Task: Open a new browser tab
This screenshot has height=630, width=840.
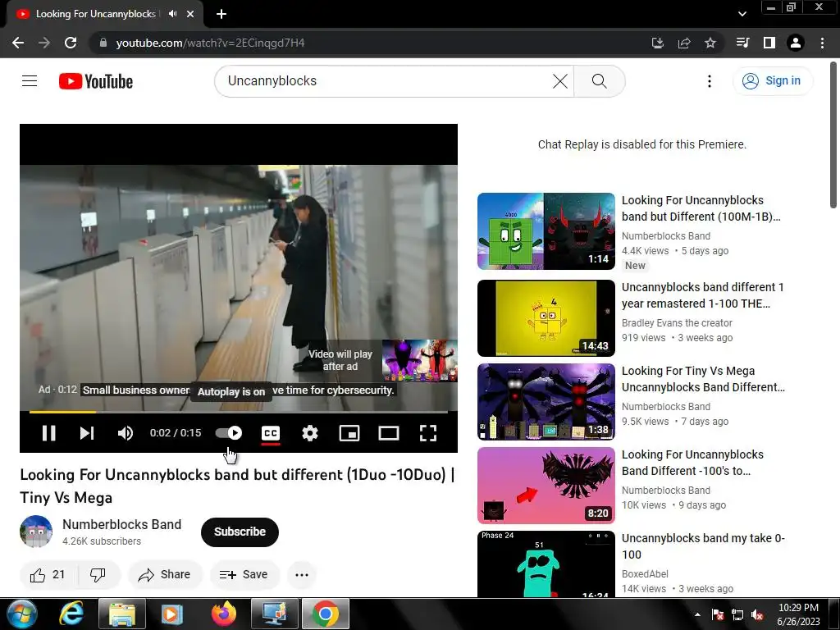Action: click(221, 14)
